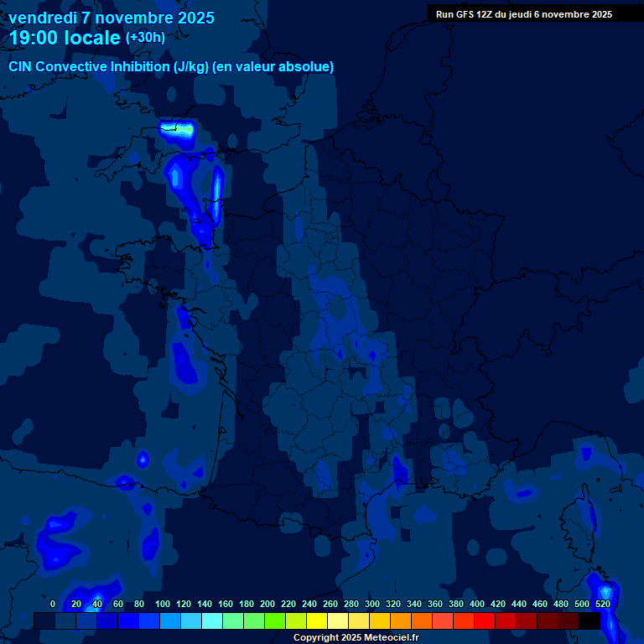Click the Run GFS 12Z header label

pyautogui.click(x=523, y=14)
